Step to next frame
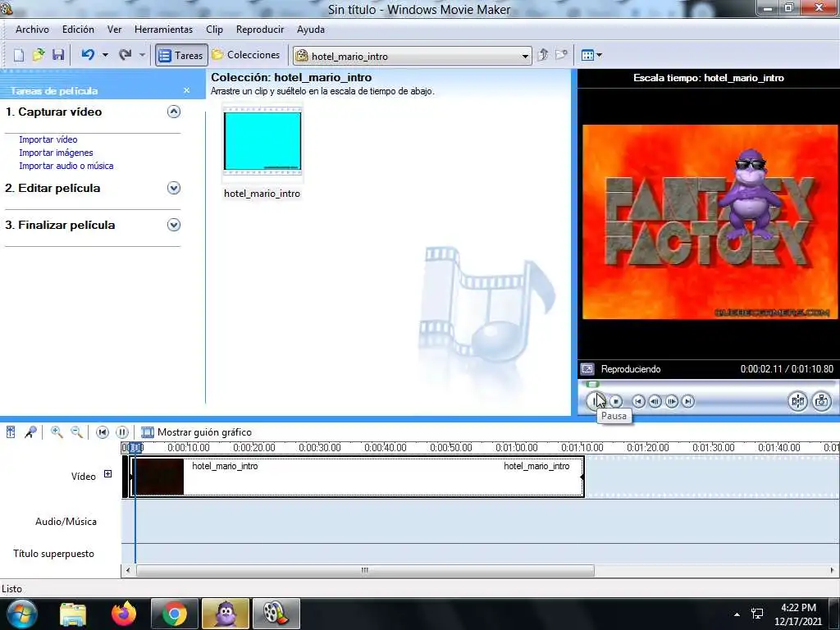The height and width of the screenshot is (630, 840). [672, 401]
